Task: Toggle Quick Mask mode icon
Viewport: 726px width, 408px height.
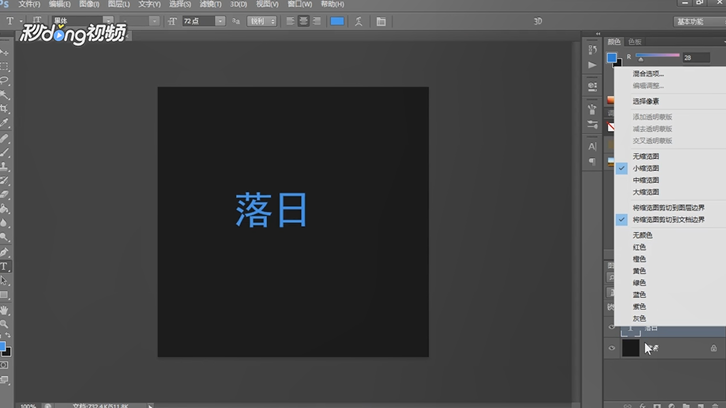Action: [x=5, y=365]
